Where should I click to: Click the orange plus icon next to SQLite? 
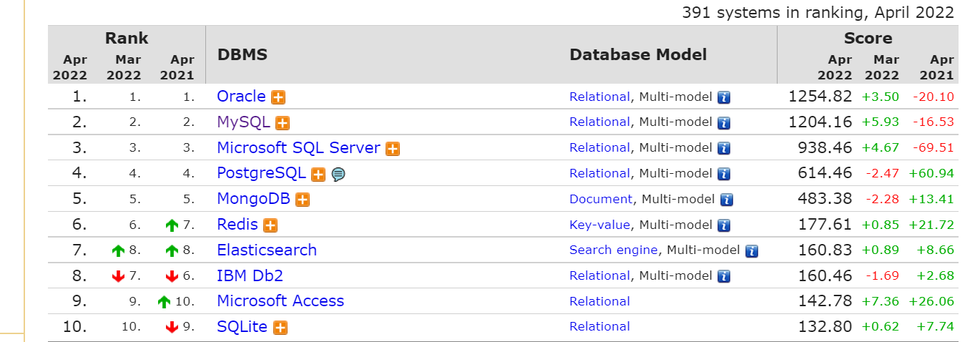(280, 328)
